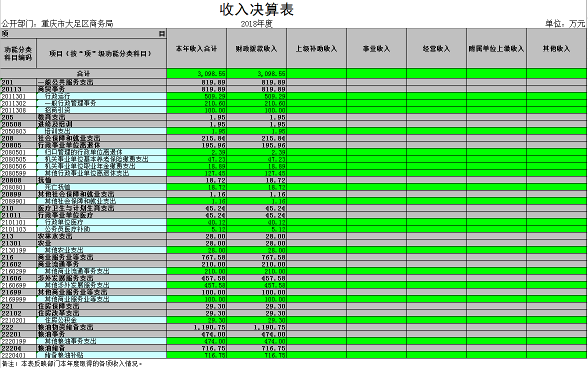The width and height of the screenshot is (588, 368).
Task: Click the 其他涉外发展服务支出 row name
Action: 77,285
